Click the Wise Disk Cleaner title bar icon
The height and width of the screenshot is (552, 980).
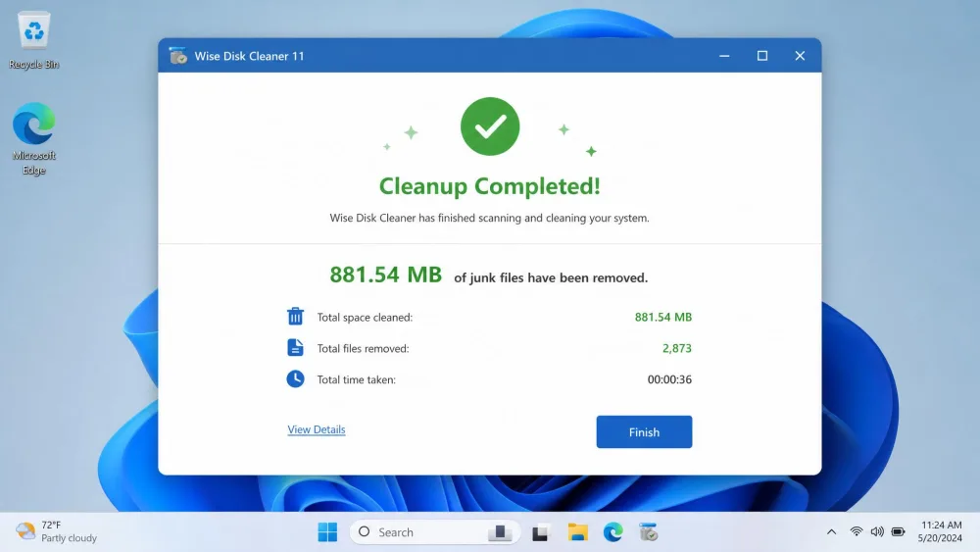tap(178, 56)
